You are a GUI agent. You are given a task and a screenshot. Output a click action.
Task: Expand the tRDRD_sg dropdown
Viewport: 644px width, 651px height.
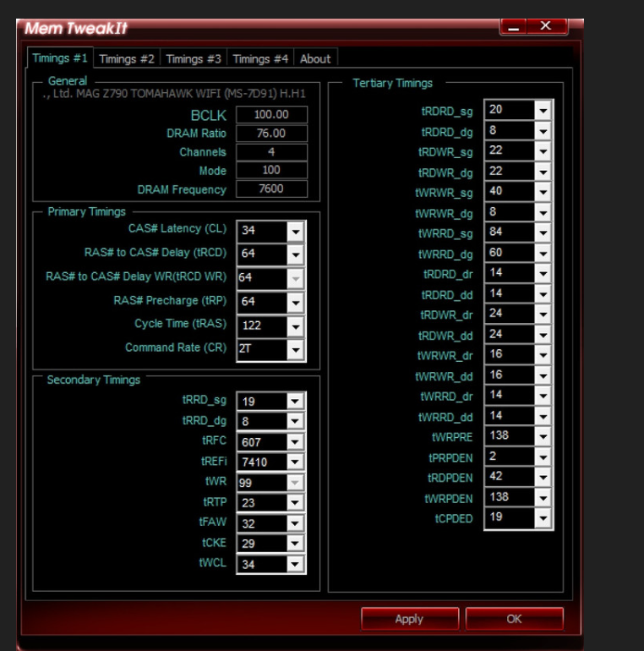coord(543,110)
